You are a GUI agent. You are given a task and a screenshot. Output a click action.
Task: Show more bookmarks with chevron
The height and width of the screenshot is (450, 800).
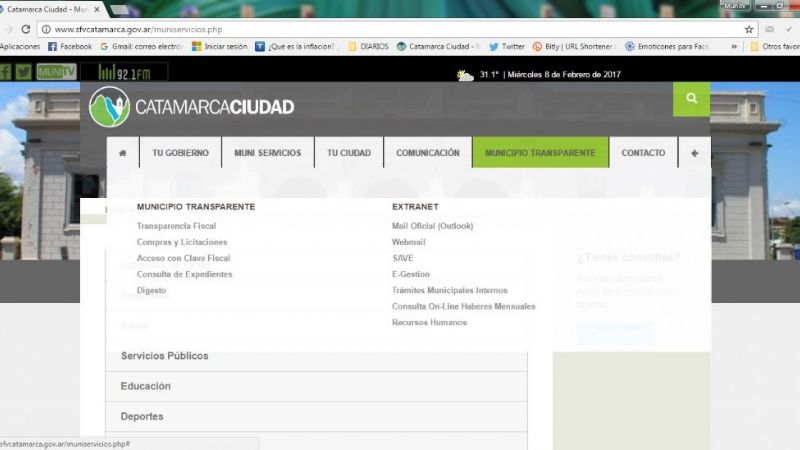pos(734,46)
